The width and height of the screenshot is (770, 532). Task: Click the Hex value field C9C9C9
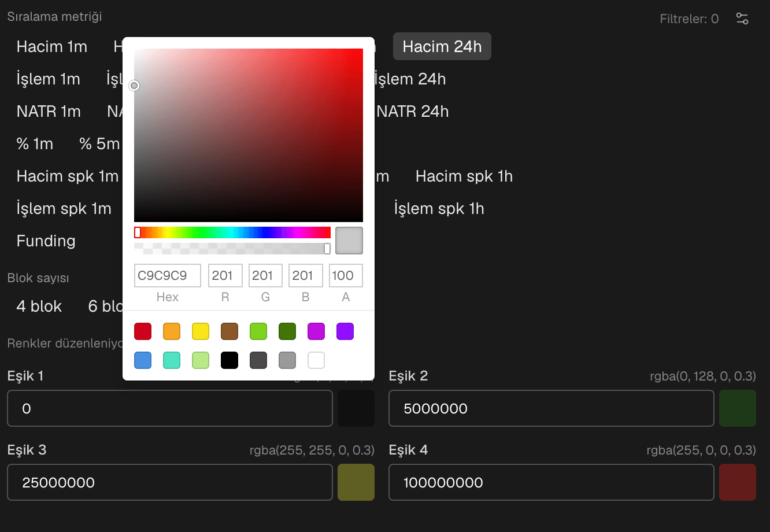(168, 275)
